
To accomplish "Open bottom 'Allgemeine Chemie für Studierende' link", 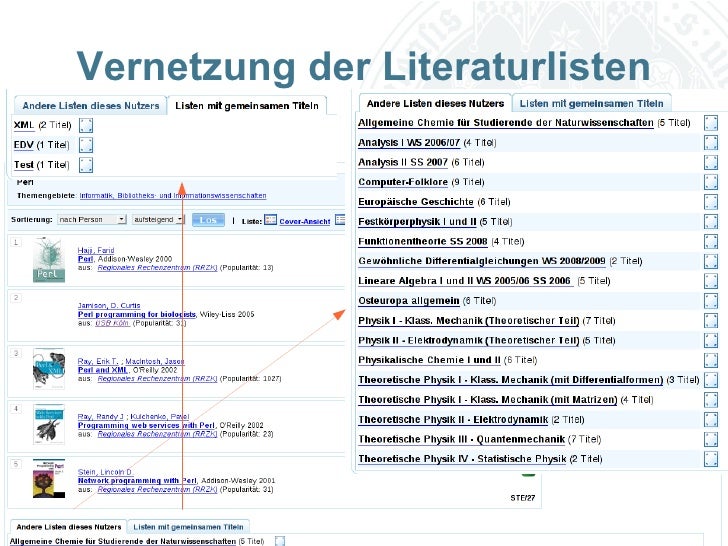I will coord(123,541).
